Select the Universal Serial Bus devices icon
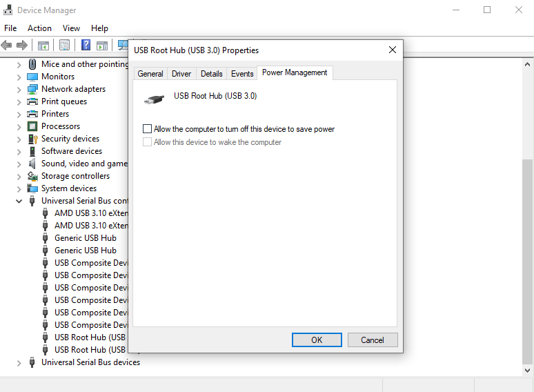534x392 pixels. coord(32,362)
